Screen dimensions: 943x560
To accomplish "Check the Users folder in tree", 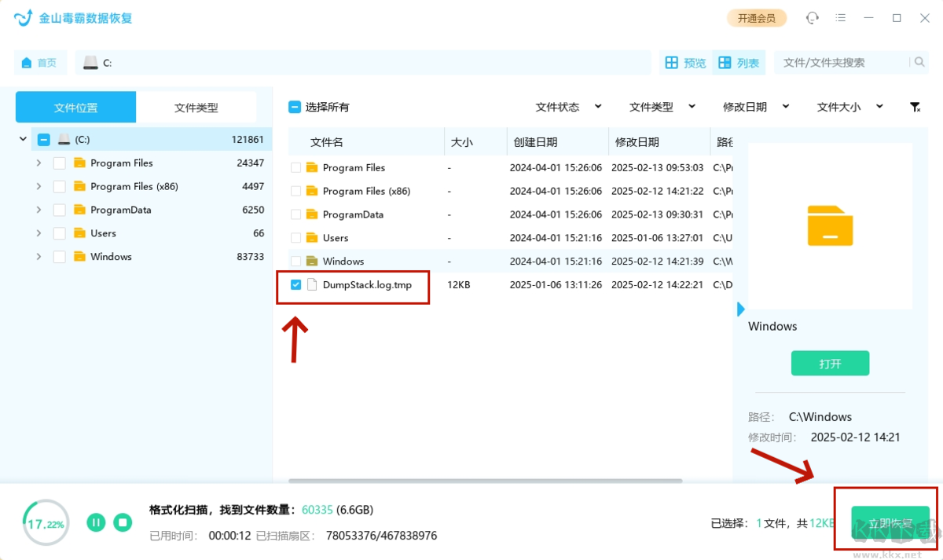I will click(59, 233).
